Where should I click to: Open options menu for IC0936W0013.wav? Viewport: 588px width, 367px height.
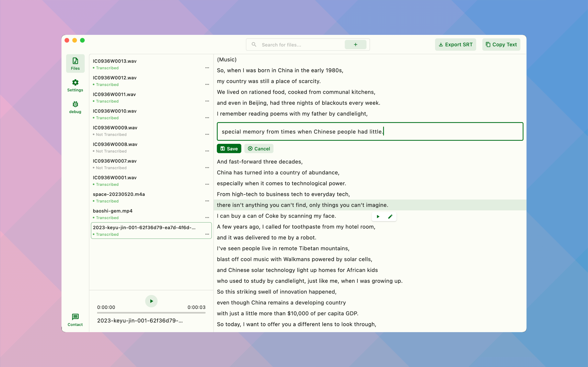click(207, 67)
